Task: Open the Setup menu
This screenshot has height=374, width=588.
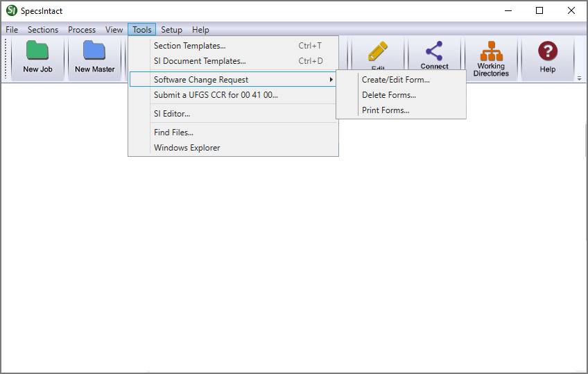Action: tap(171, 30)
